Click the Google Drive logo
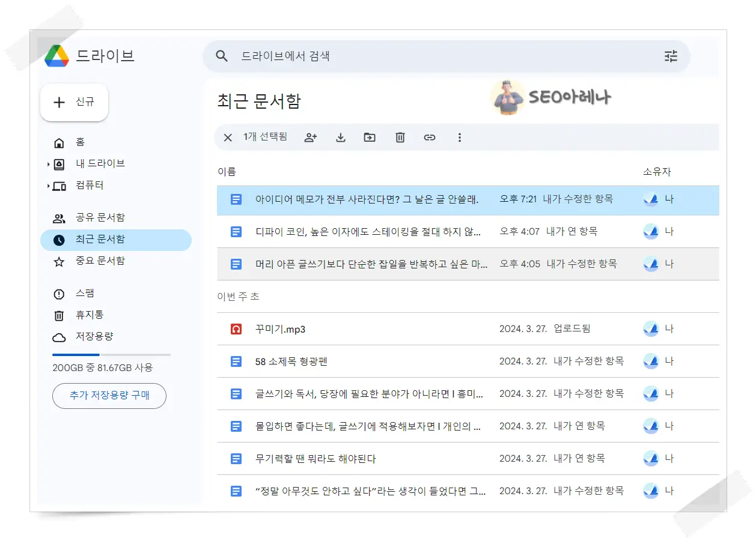 point(57,56)
